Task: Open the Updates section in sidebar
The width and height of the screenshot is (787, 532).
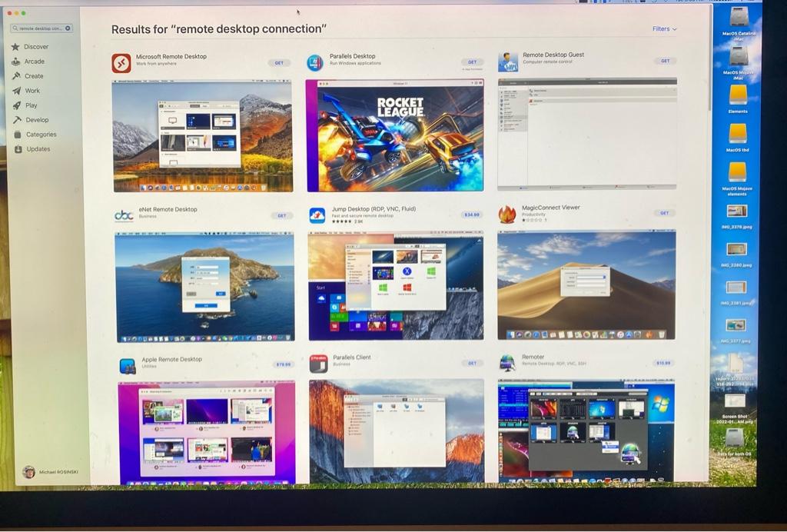Action: point(32,149)
